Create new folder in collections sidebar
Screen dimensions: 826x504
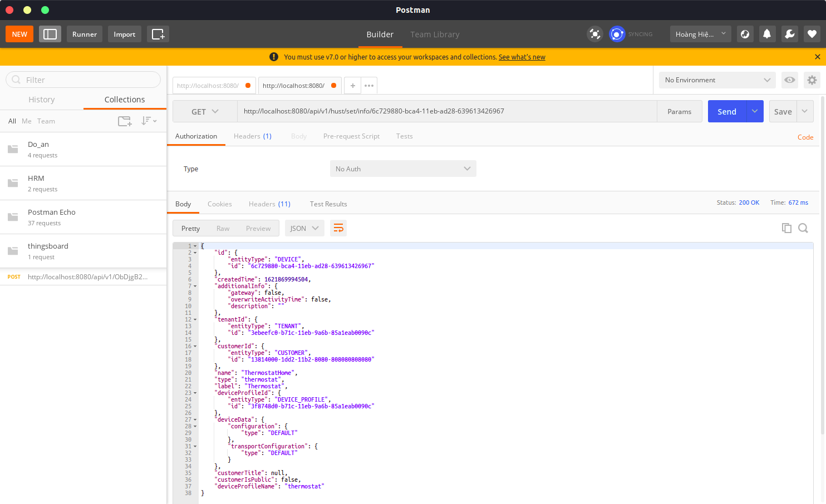(x=124, y=121)
